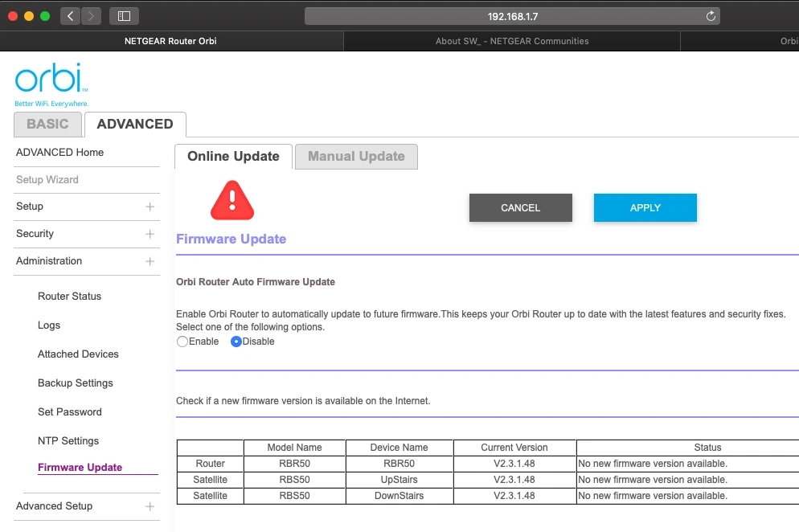Screen dimensions: 799x532
Task: Click the address bar showing 192.168.1.7
Action: pos(512,16)
